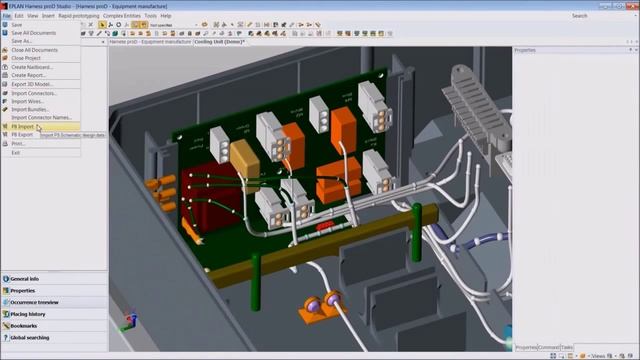Switch to the Command tab
Viewport: 640px width, 360px height.
[549, 347]
